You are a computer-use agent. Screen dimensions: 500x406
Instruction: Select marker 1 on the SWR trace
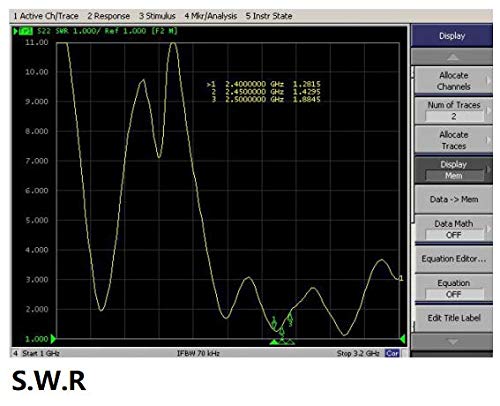(274, 322)
